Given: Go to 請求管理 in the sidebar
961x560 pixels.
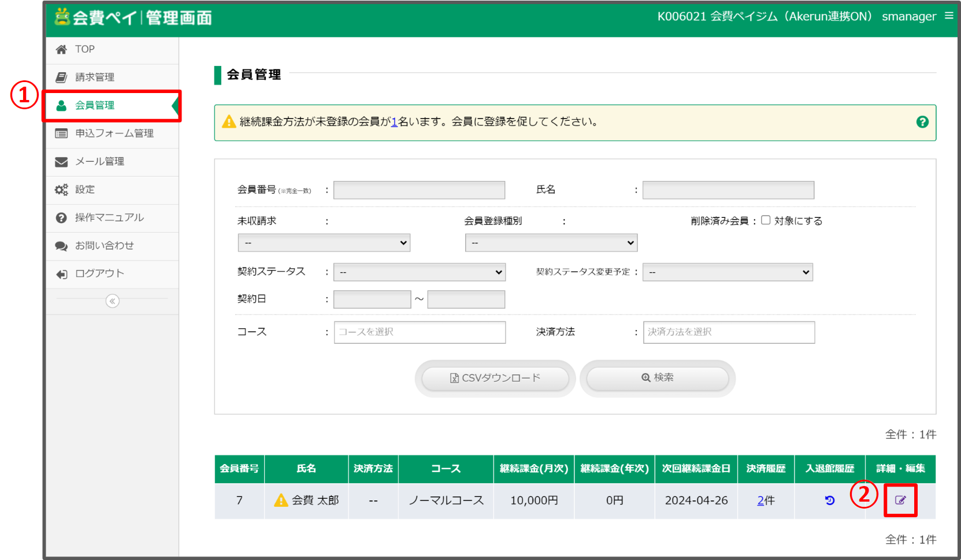Looking at the screenshot, I should pyautogui.click(x=95, y=77).
